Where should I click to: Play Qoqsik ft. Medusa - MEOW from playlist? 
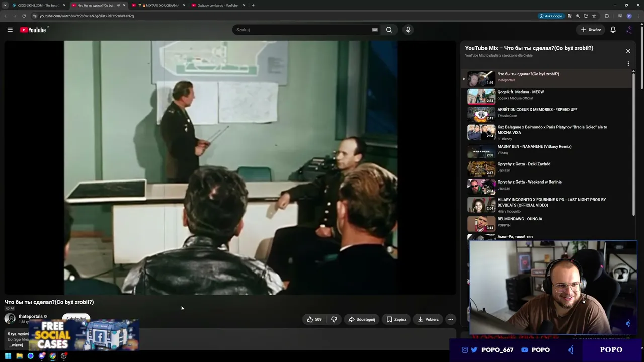[x=547, y=96]
